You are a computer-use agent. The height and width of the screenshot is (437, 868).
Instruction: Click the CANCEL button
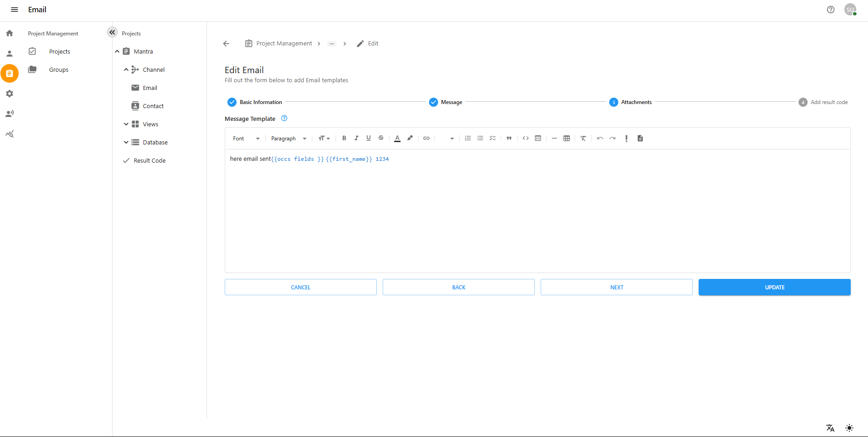pos(301,287)
